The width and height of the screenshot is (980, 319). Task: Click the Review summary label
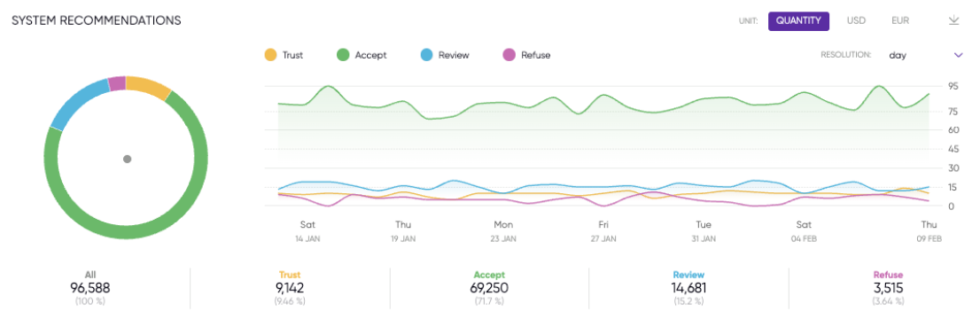click(688, 275)
